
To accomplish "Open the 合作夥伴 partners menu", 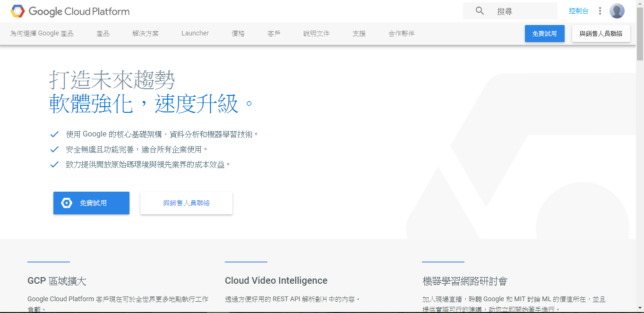I will point(402,34).
